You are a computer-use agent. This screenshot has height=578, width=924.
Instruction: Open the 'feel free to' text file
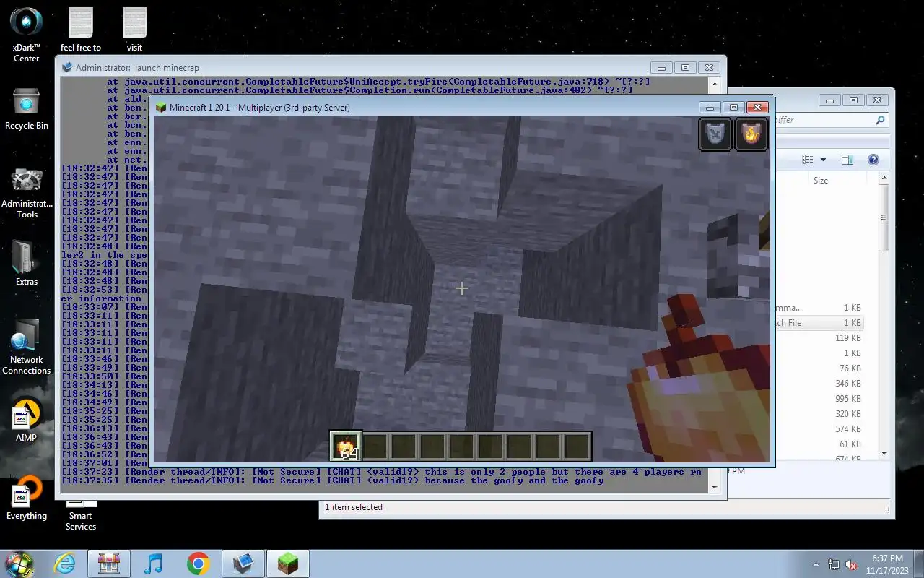pyautogui.click(x=81, y=30)
